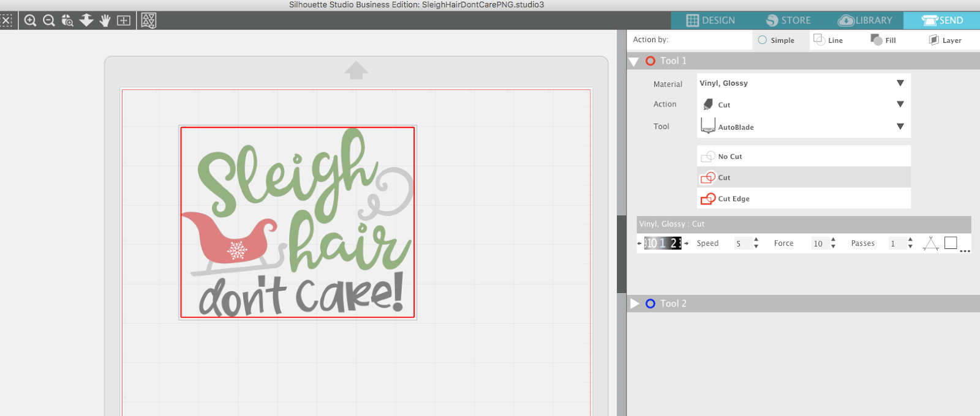Click the deselect-all icon in toolbar

click(6, 20)
